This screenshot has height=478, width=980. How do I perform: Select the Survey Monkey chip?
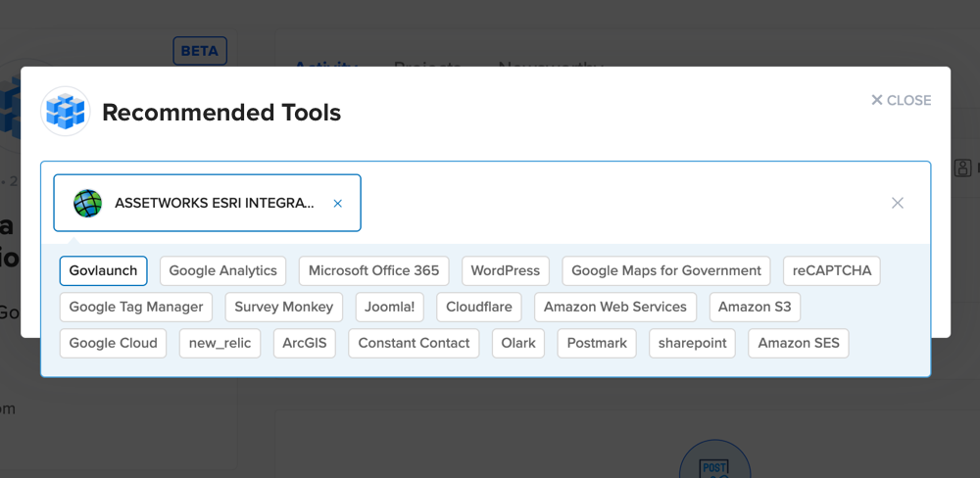pyautogui.click(x=283, y=307)
